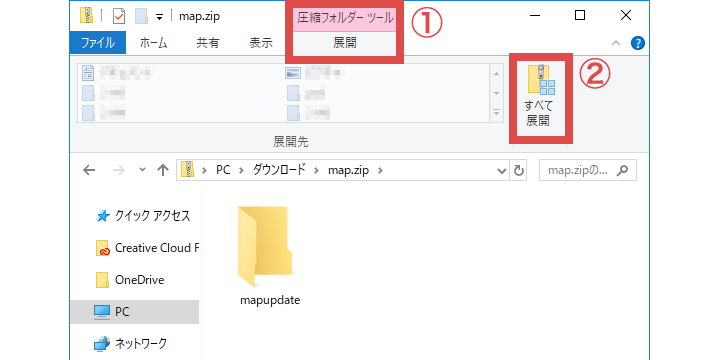The height and width of the screenshot is (360, 720).
Task: Click the New Folder quick access icon
Action: click(x=142, y=17)
